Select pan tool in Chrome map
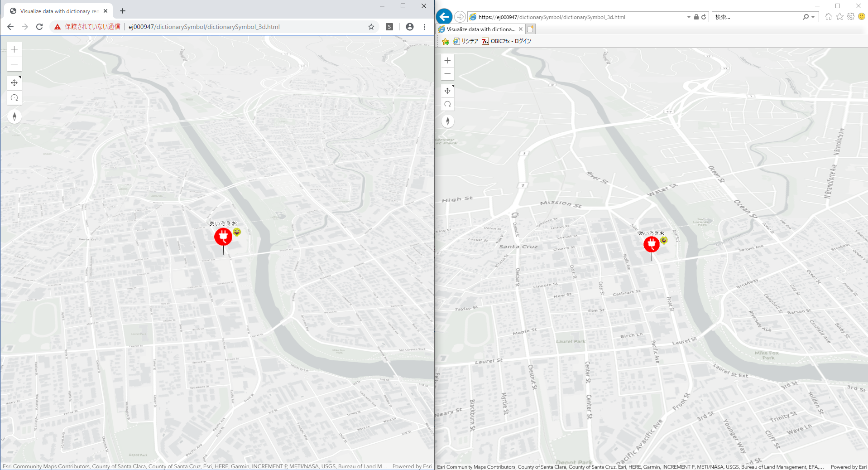The width and height of the screenshot is (868, 470). 14,83
